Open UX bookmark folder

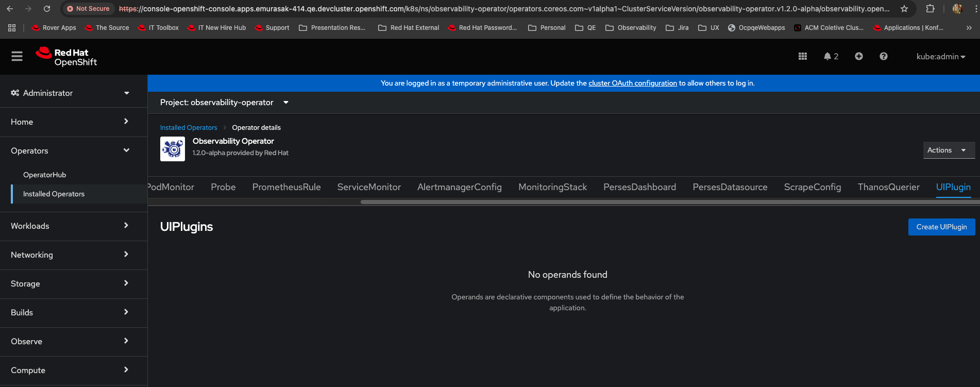[708, 28]
